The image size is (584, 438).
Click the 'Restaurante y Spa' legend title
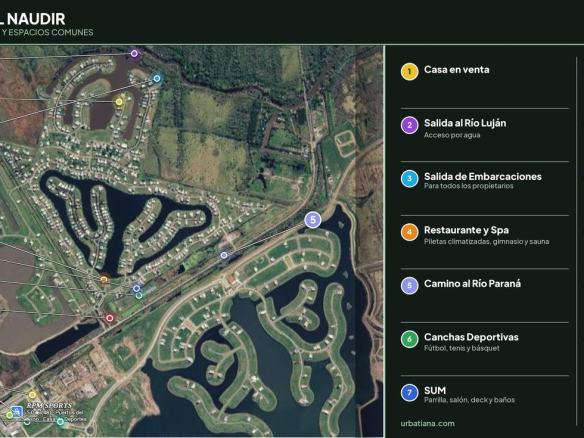pyautogui.click(x=466, y=230)
